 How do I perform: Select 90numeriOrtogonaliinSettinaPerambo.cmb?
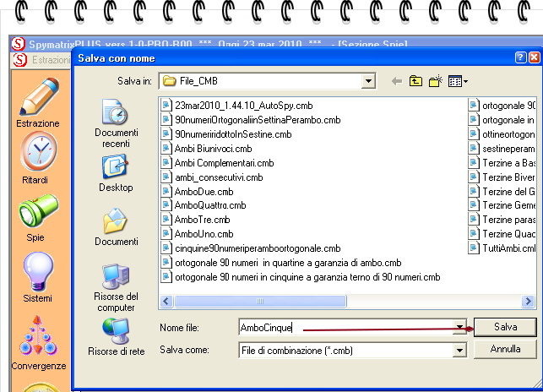(x=252, y=120)
